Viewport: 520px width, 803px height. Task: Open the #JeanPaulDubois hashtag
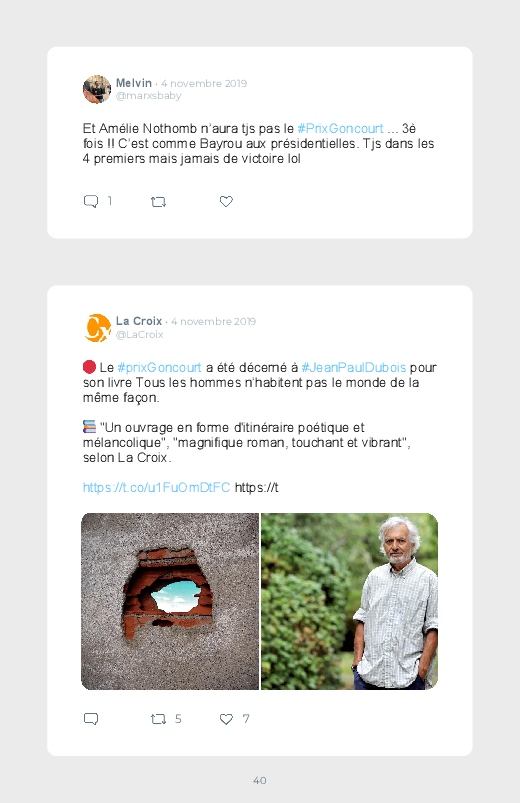(x=353, y=368)
